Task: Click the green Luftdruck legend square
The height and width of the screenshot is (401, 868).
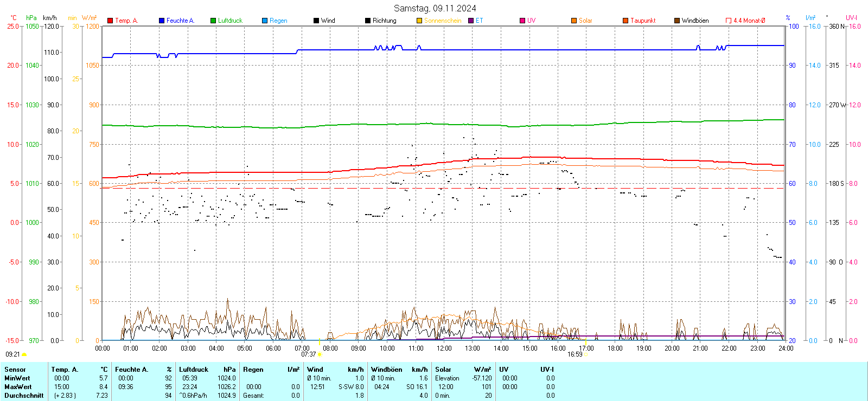Action: click(x=213, y=21)
